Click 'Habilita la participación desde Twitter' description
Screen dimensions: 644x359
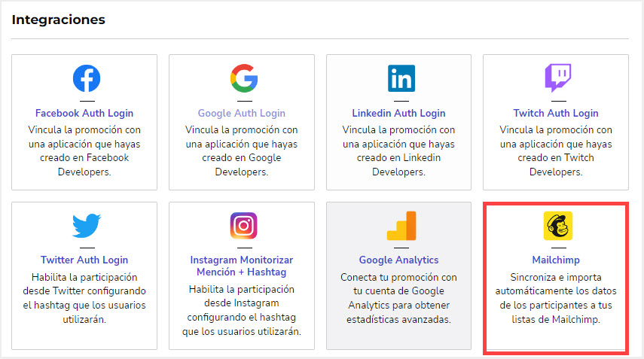84,298
